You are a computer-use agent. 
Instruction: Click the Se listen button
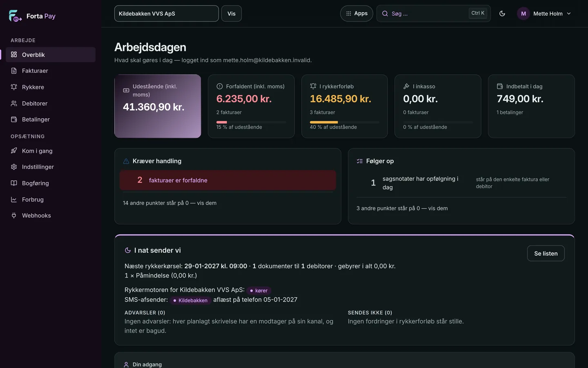[x=546, y=254]
